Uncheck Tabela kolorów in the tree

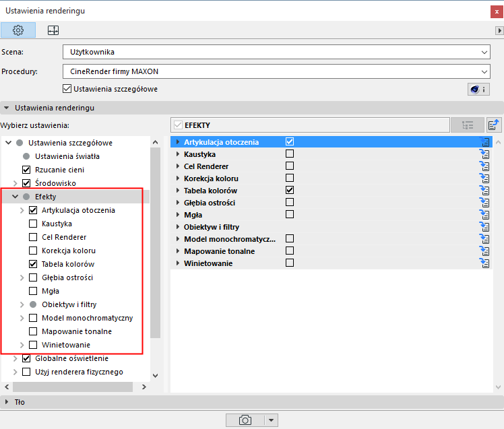(33, 264)
